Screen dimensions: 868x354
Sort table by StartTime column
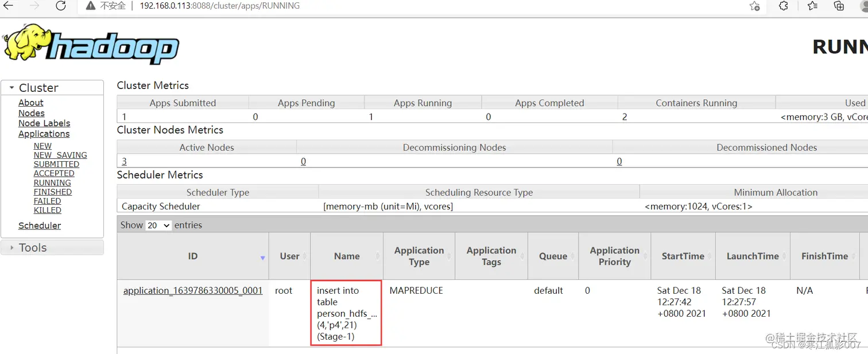(x=683, y=256)
